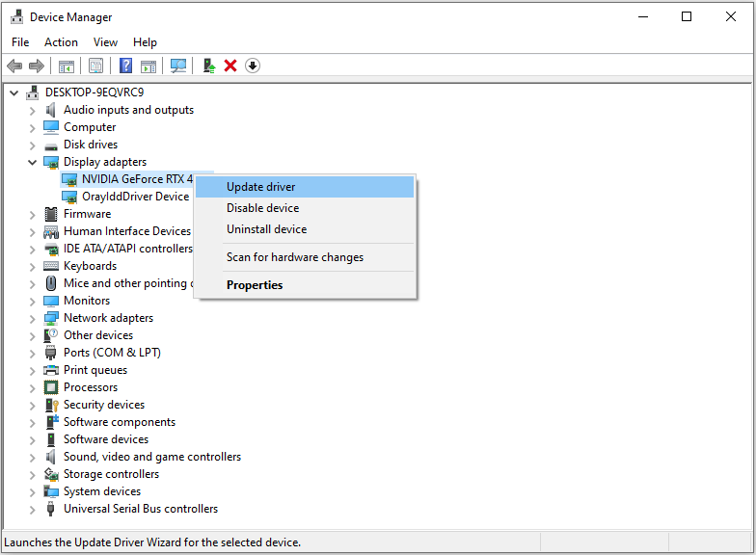756x555 pixels.
Task: Open Properties from the context menu
Action: [x=255, y=285]
